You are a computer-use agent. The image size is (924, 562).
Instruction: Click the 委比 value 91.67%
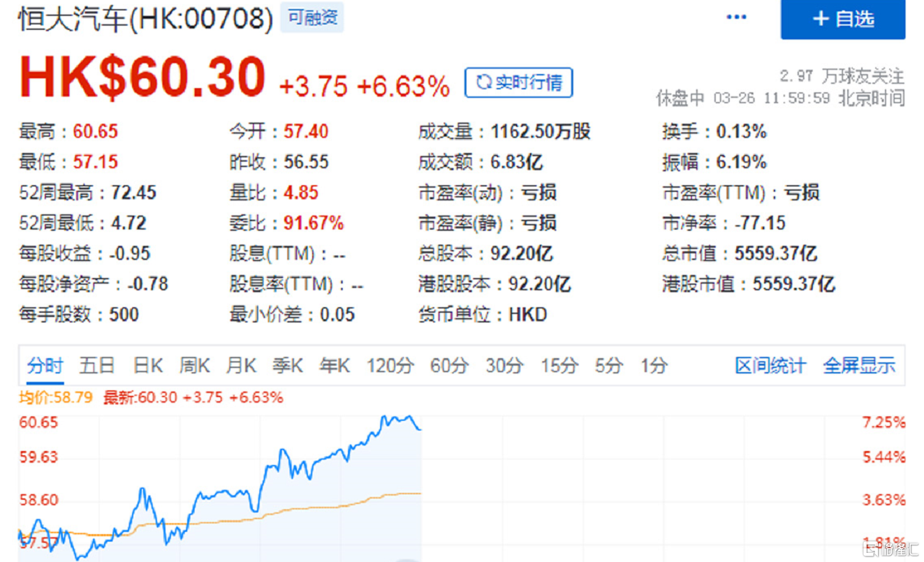pos(314,223)
